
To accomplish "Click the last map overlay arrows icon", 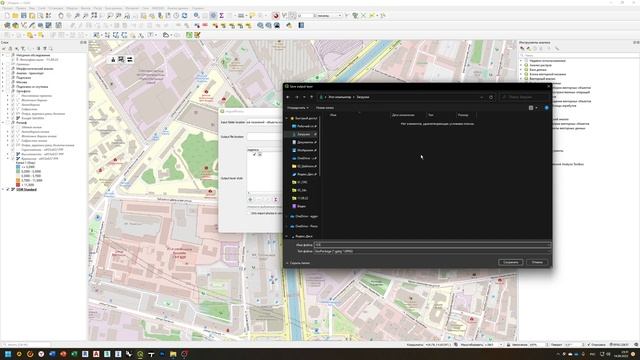I will (130, 60).
